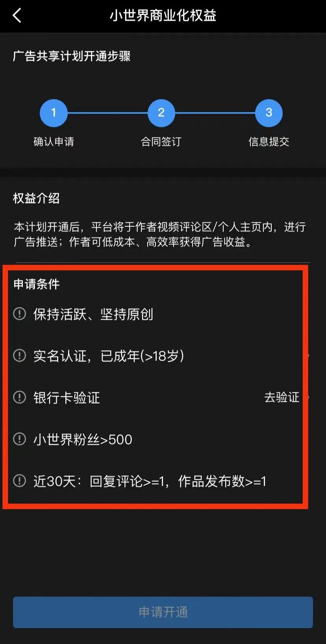
Task: Open the 去验证 link
Action: pos(282,397)
